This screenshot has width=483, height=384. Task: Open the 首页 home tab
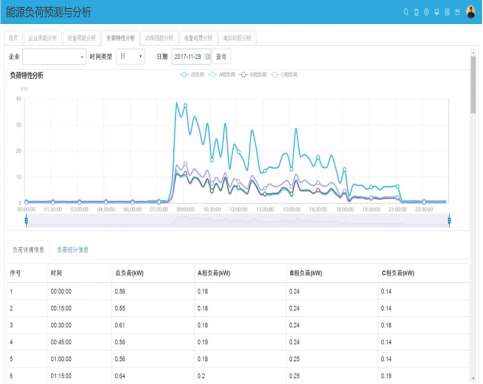point(13,38)
